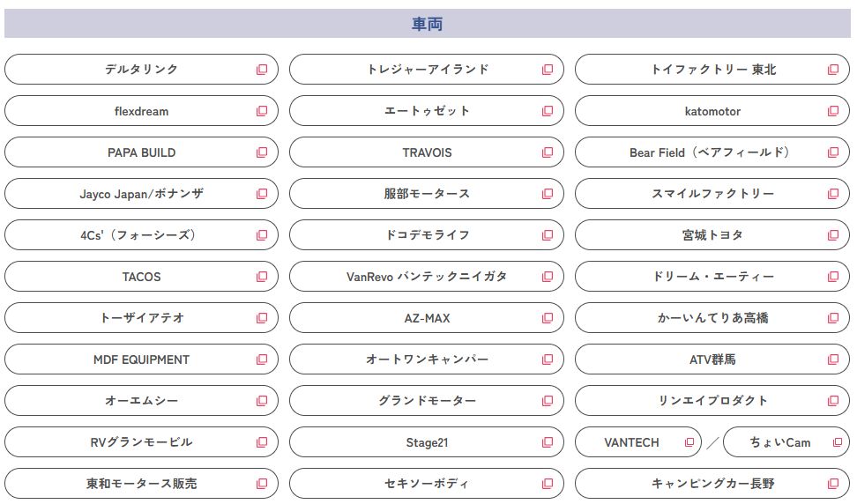Click the new-window icon beside ちょいCam

[838, 442]
